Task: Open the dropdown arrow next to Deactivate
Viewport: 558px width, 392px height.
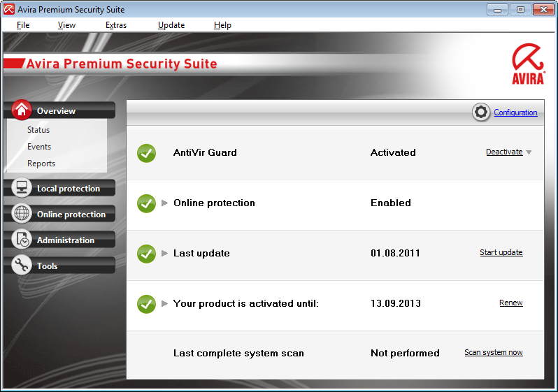Action: click(529, 153)
